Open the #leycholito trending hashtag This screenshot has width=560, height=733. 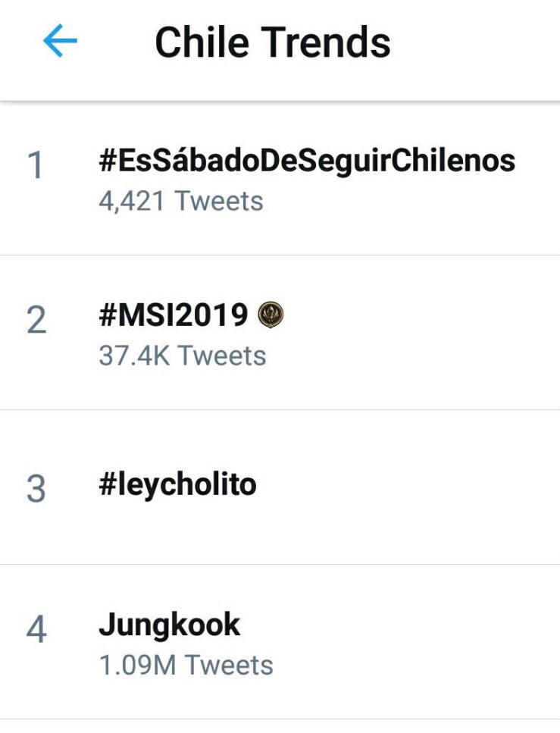(x=177, y=484)
